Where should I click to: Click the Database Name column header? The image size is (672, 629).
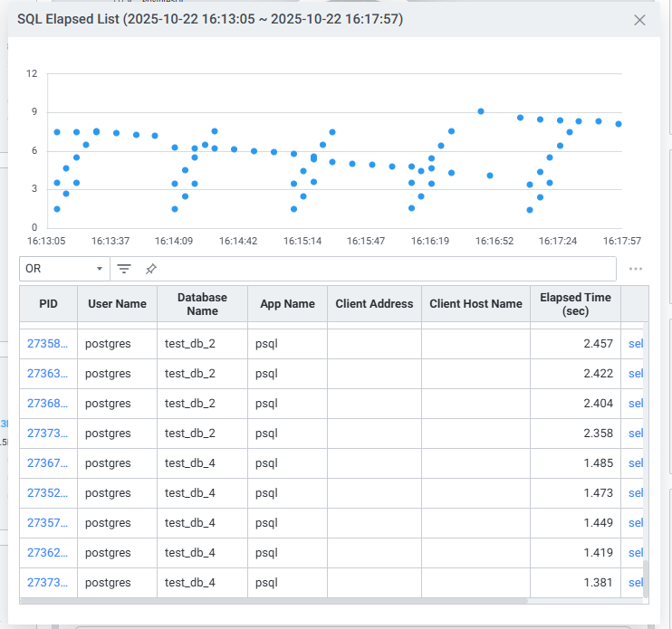click(x=202, y=304)
